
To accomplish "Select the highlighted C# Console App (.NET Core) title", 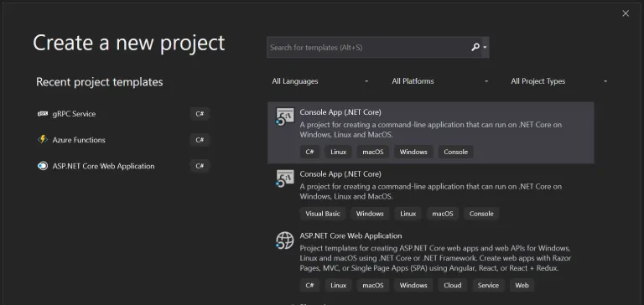I will click(x=340, y=112).
